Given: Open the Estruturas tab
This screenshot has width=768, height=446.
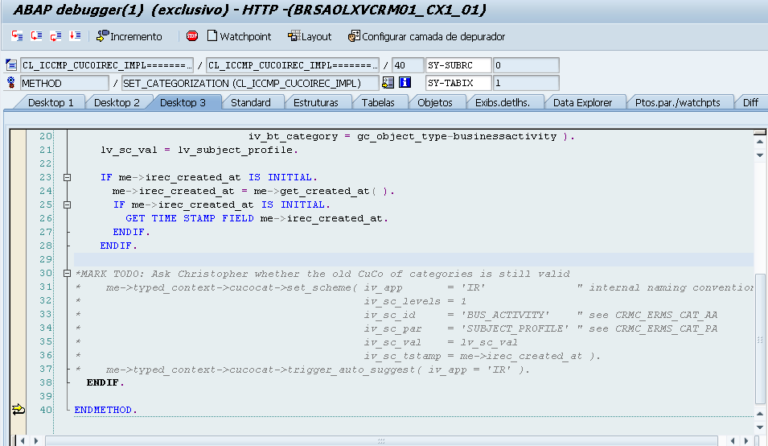Looking at the screenshot, I should pyautogui.click(x=316, y=102).
